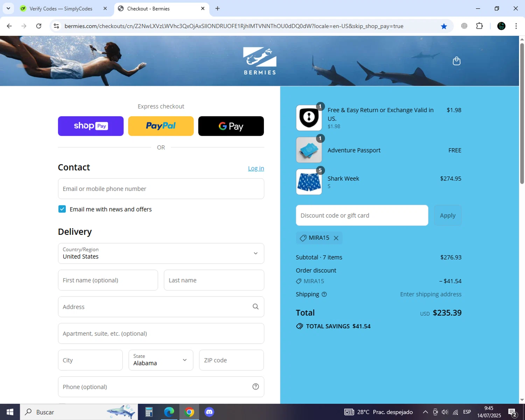
Task: Focus the City field
Action: point(90,360)
